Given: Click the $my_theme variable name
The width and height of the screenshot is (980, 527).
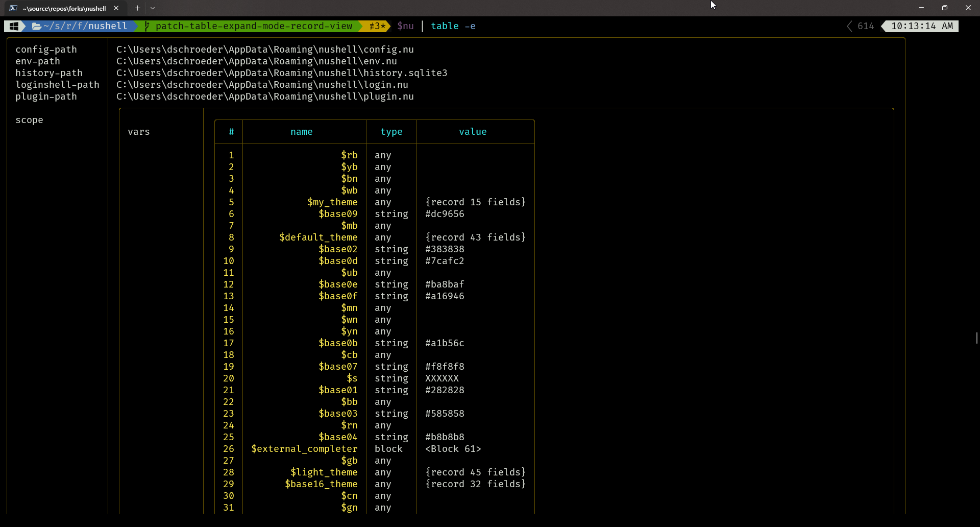Looking at the screenshot, I should (x=332, y=202).
